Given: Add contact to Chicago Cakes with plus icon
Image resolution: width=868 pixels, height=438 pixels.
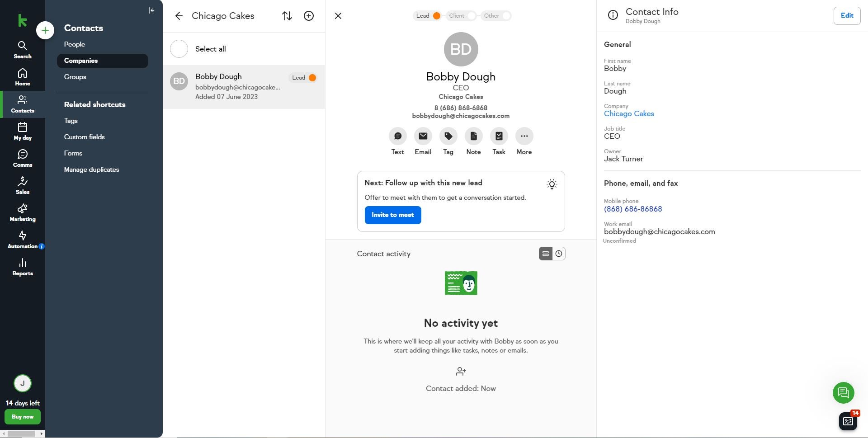Looking at the screenshot, I should (309, 16).
